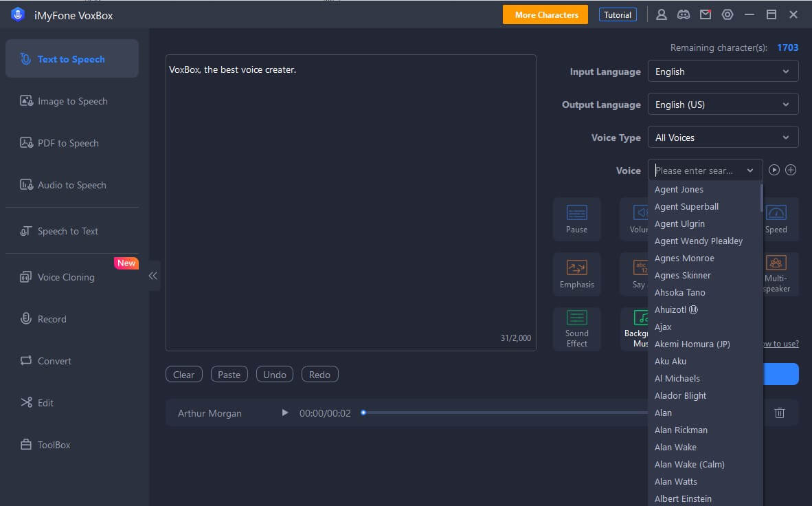Open the mail messages icon
The height and width of the screenshot is (506, 812).
click(706, 14)
